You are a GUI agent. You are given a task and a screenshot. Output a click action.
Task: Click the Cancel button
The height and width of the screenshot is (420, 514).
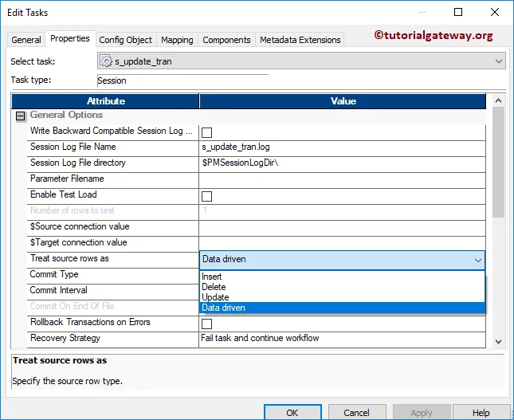pyautogui.click(x=357, y=412)
